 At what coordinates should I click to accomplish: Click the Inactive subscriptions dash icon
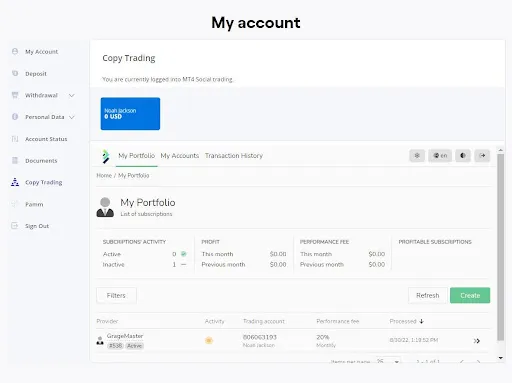(183, 264)
